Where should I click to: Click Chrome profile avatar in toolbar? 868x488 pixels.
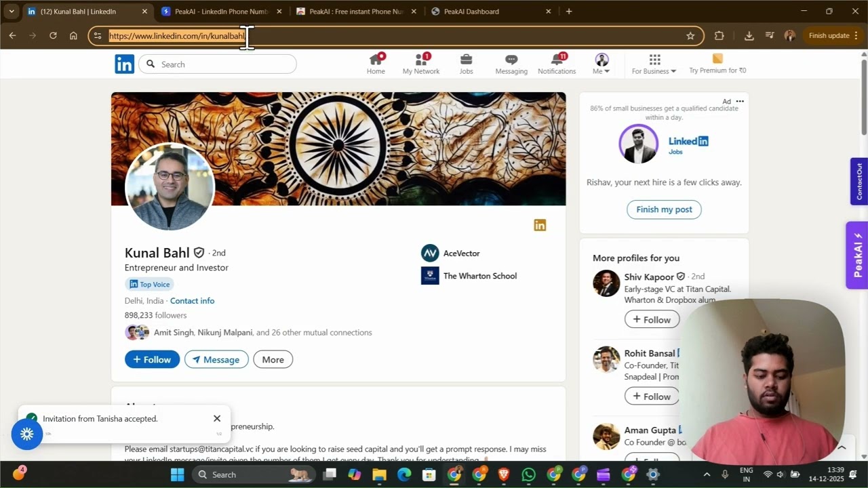click(790, 36)
